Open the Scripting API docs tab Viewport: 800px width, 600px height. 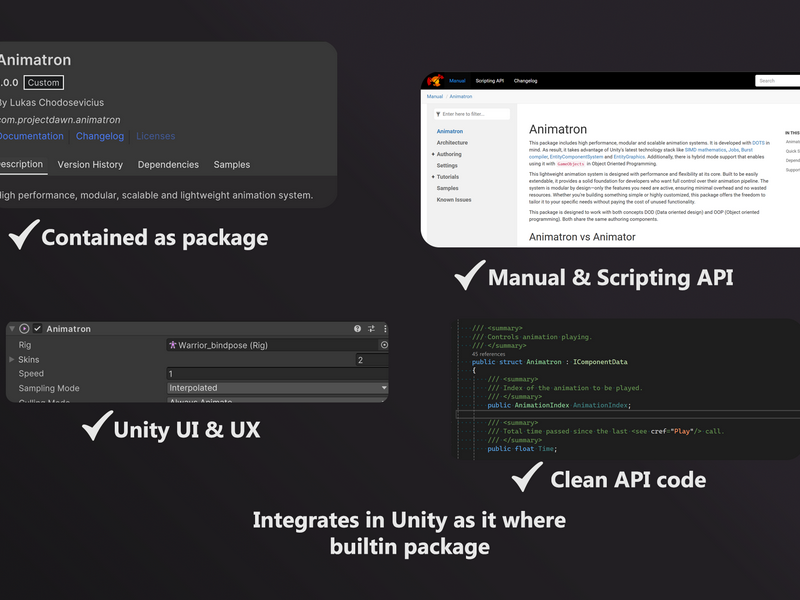[489, 81]
